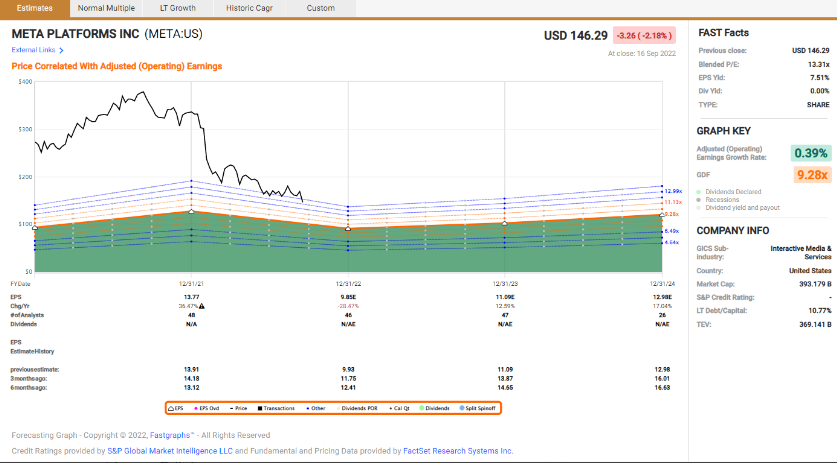Image resolution: width=837 pixels, height=463 pixels.
Task: Toggle EPS Ovd series in legend
Action: pyautogui.click(x=207, y=408)
